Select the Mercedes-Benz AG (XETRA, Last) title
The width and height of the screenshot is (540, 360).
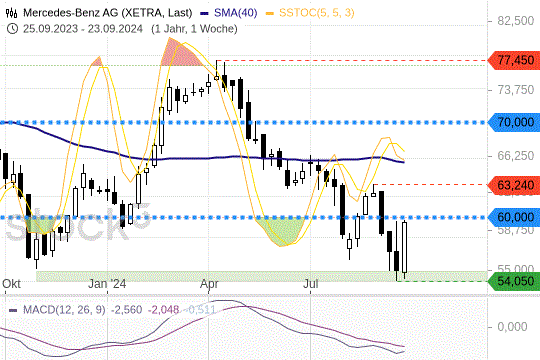(107, 13)
